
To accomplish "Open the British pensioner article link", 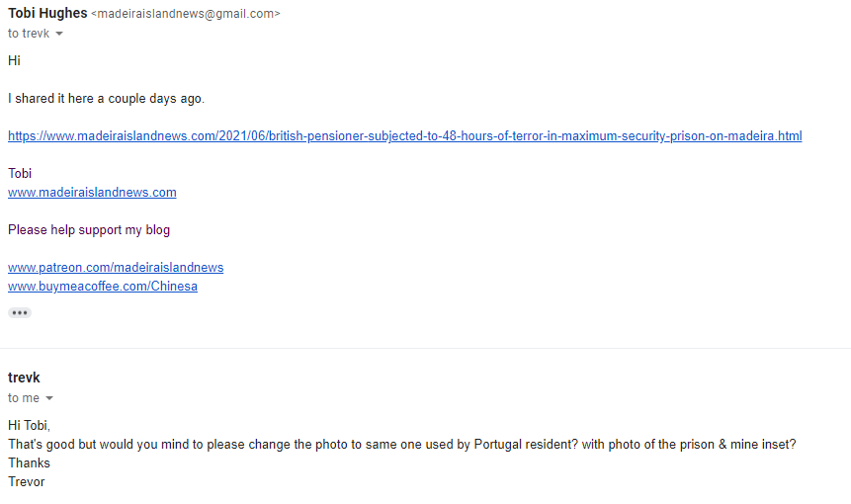I will (404, 135).
